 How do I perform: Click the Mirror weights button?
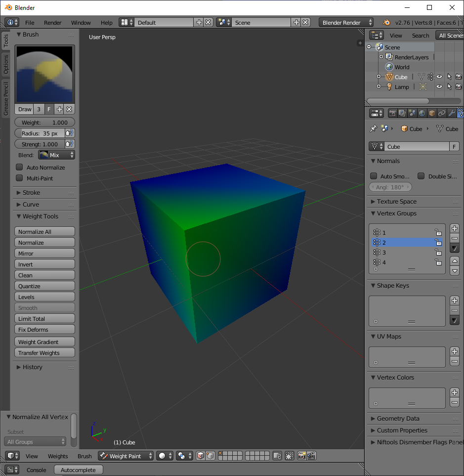pyautogui.click(x=44, y=254)
